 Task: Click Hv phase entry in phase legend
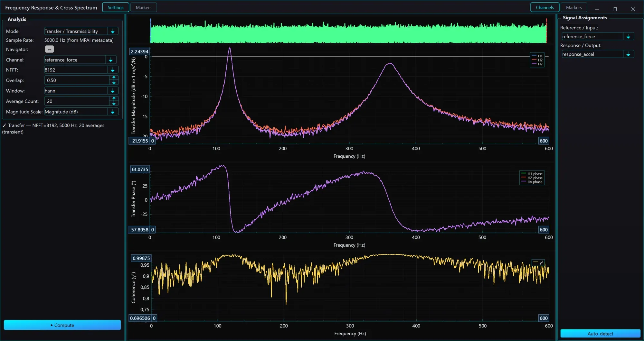coord(532,182)
